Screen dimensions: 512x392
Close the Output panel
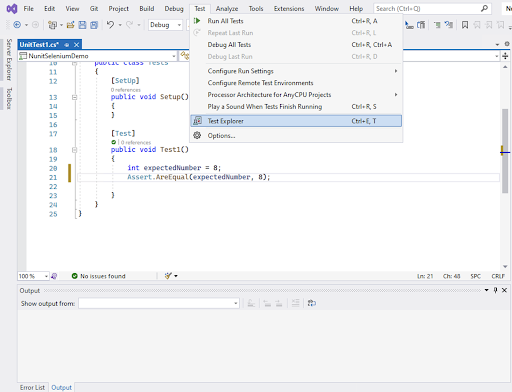(504, 290)
